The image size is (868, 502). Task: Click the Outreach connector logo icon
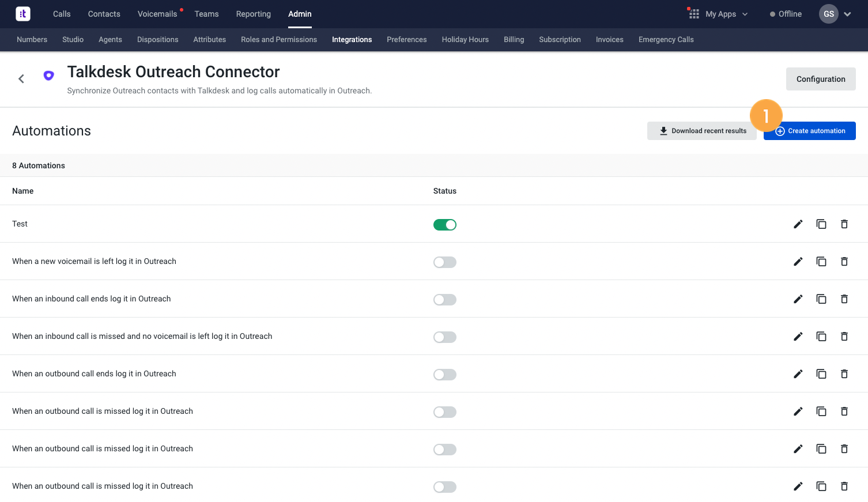(x=49, y=76)
